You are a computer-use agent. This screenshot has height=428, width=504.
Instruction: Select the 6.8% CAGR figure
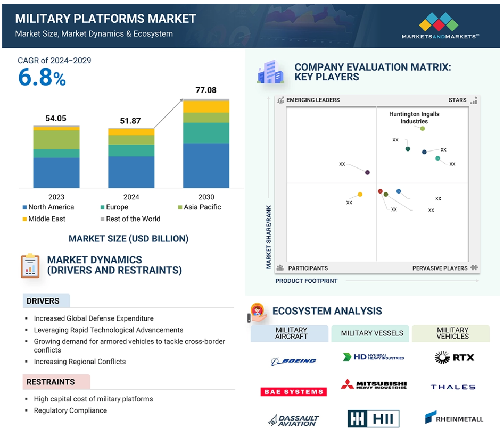point(42,78)
